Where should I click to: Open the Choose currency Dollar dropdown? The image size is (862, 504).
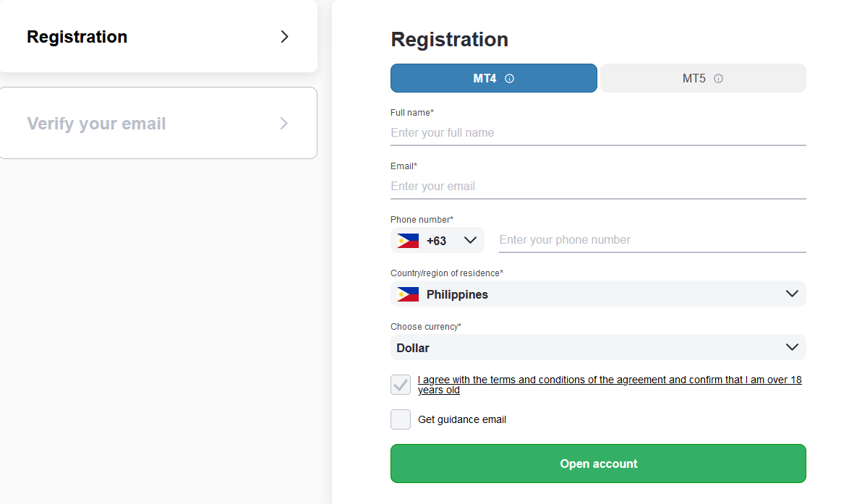(x=598, y=347)
